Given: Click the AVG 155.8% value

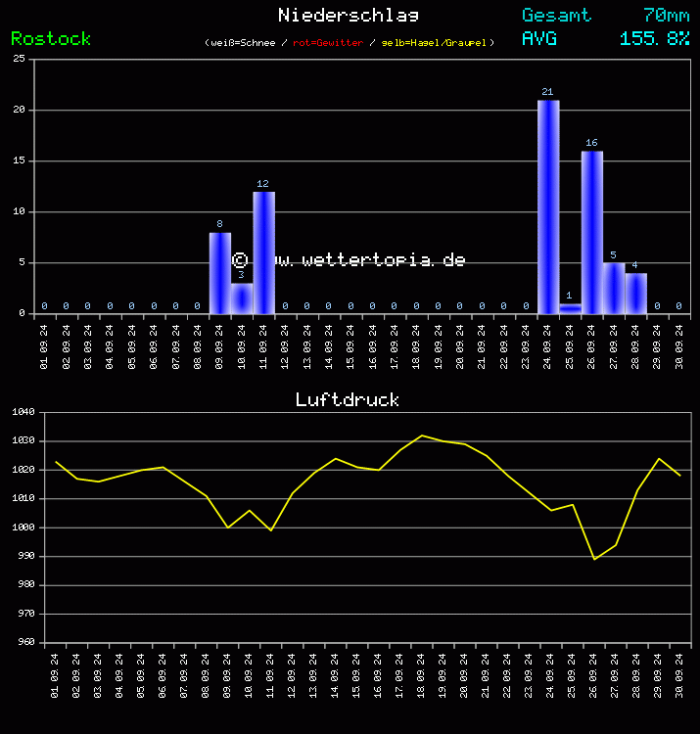Looking at the screenshot, I should point(654,38).
